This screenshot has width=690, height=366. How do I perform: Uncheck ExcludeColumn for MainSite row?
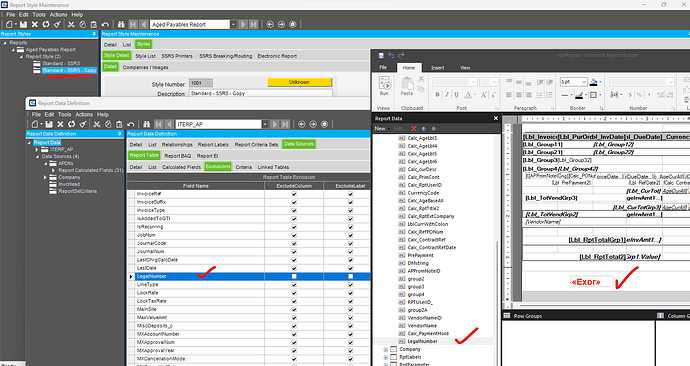294,309
